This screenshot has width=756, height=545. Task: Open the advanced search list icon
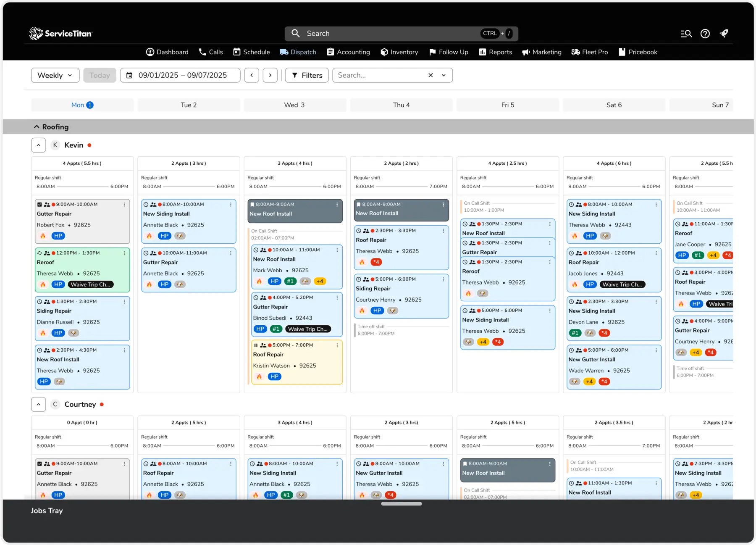click(x=686, y=34)
